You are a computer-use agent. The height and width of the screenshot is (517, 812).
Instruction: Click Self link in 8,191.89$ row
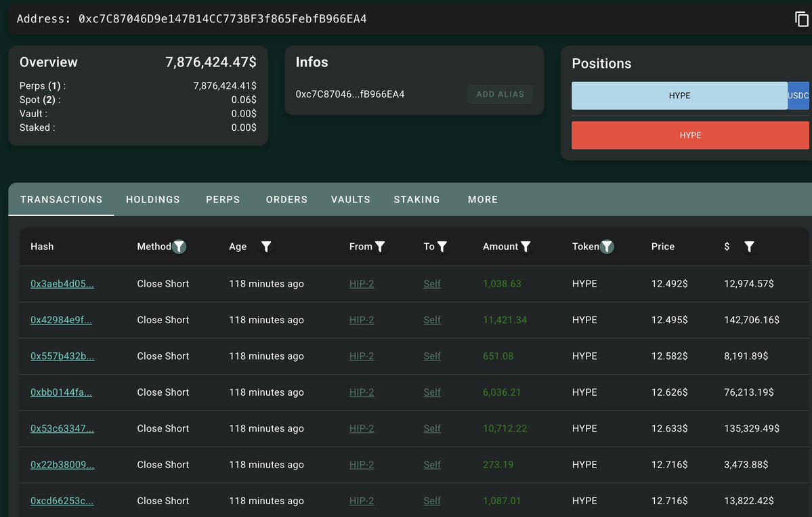(x=432, y=356)
